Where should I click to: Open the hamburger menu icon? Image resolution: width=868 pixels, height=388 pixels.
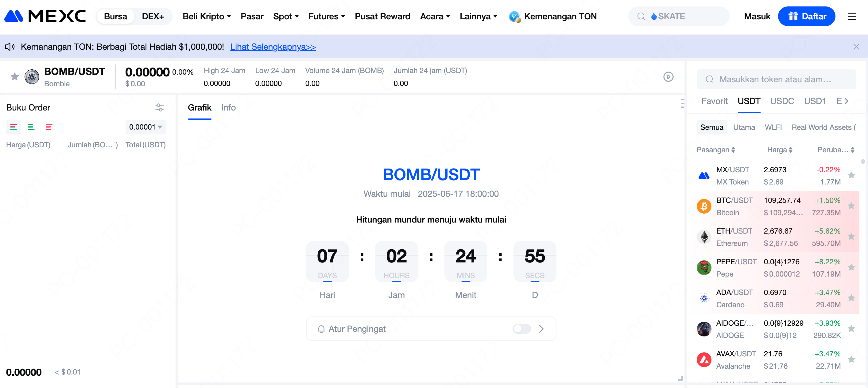(852, 16)
